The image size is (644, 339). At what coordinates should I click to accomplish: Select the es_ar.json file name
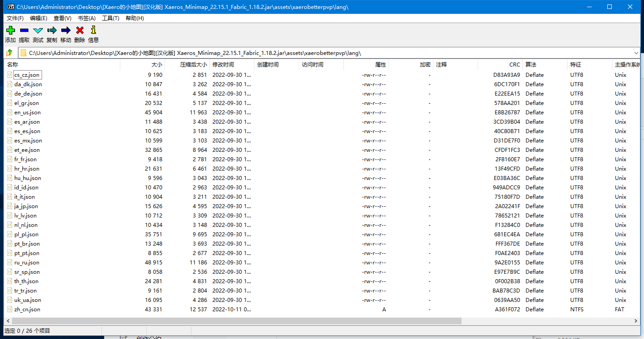pyautogui.click(x=27, y=122)
